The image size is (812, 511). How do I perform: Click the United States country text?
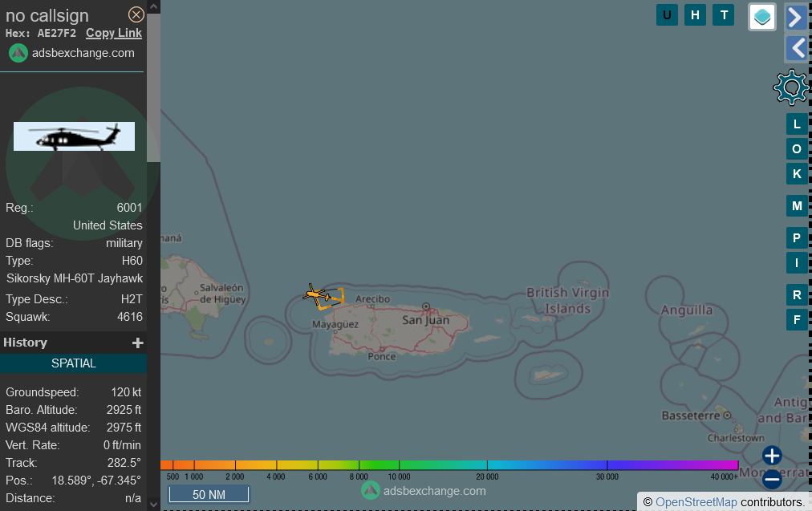click(x=108, y=225)
